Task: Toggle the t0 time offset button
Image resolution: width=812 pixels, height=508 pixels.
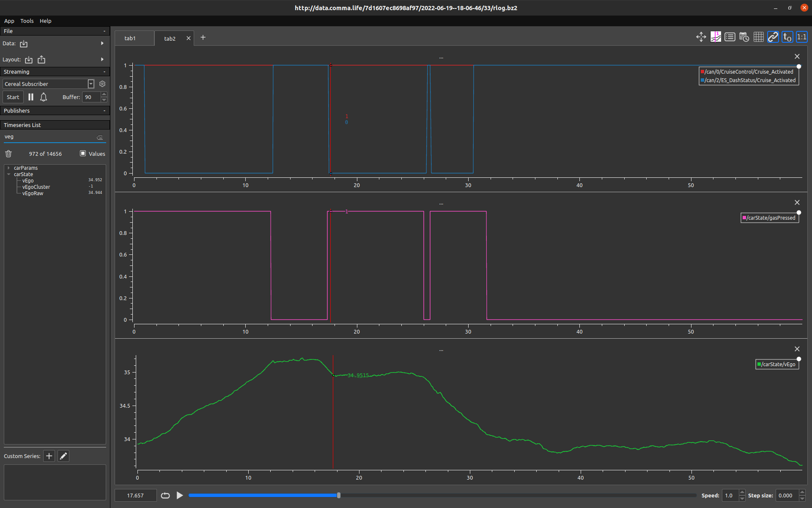Action: [787, 37]
